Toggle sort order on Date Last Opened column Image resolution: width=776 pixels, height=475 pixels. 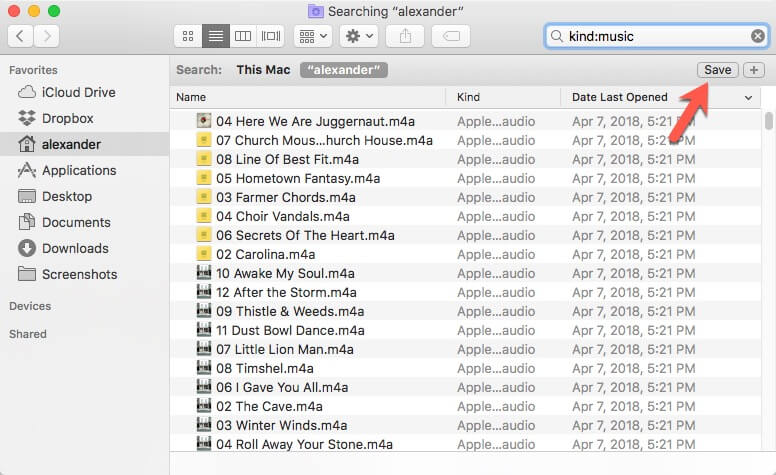[748, 98]
